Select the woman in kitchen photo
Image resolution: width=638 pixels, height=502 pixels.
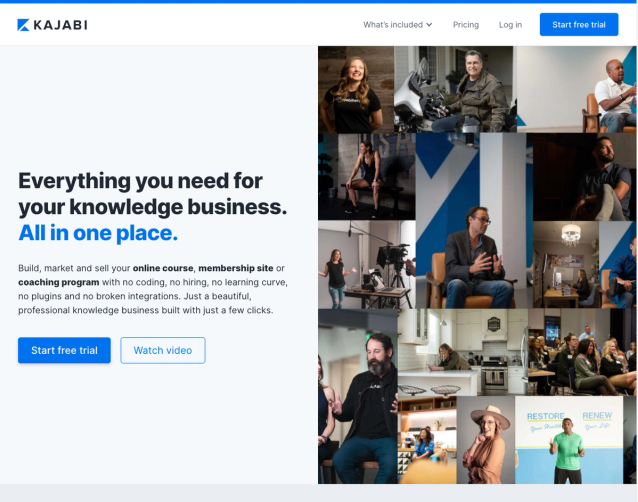pyautogui.click(x=463, y=352)
